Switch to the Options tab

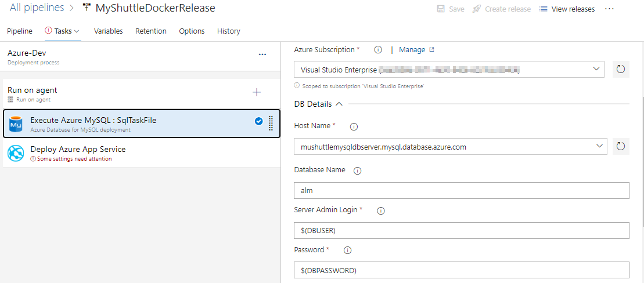coord(192,31)
